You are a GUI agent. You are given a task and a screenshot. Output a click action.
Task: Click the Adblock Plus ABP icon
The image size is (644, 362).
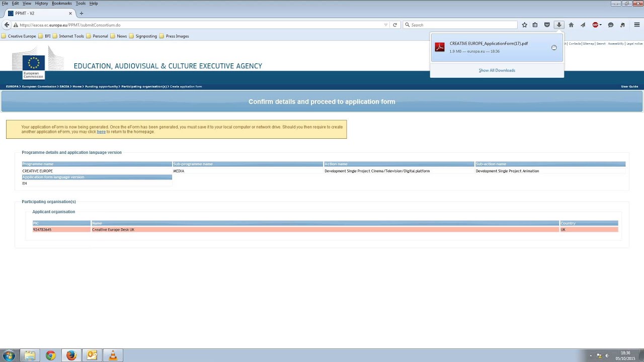click(595, 25)
